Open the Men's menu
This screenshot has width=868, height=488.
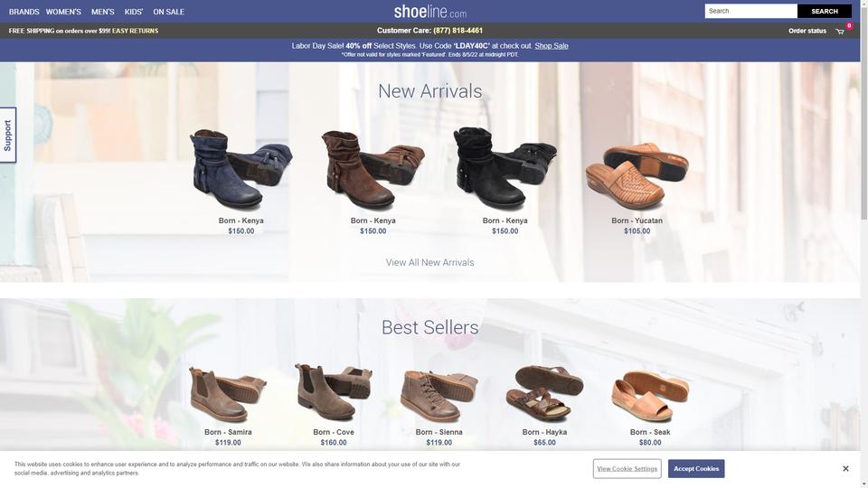(x=102, y=12)
